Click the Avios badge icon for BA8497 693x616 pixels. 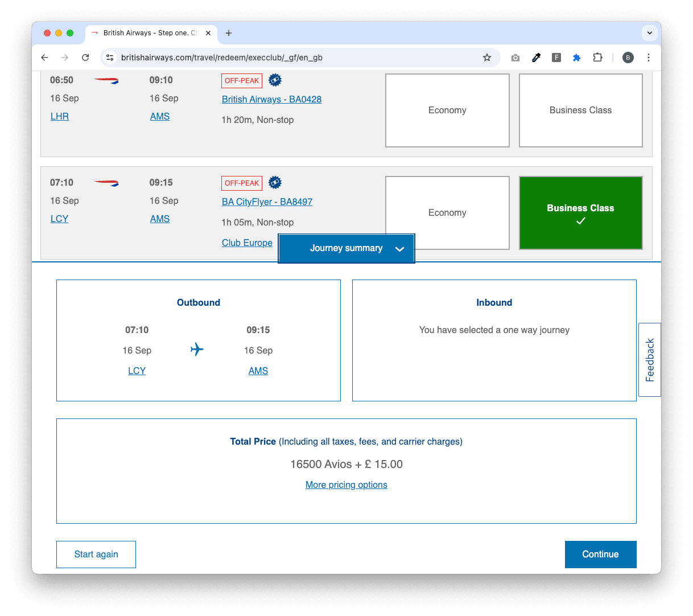point(275,183)
